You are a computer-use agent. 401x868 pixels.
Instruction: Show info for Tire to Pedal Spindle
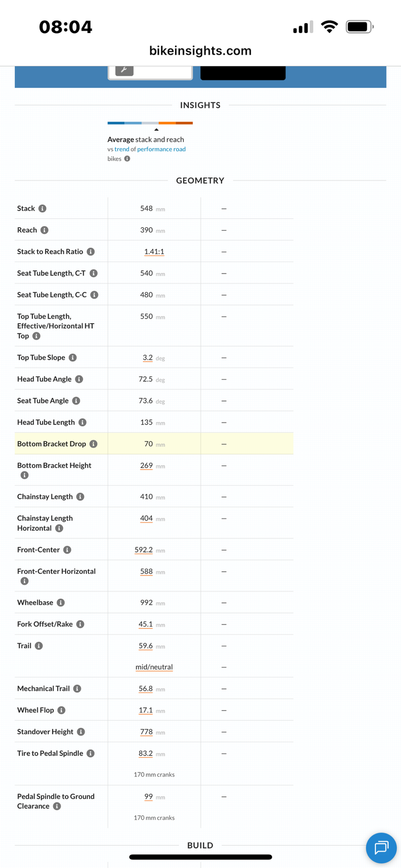click(x=91, y=753)
